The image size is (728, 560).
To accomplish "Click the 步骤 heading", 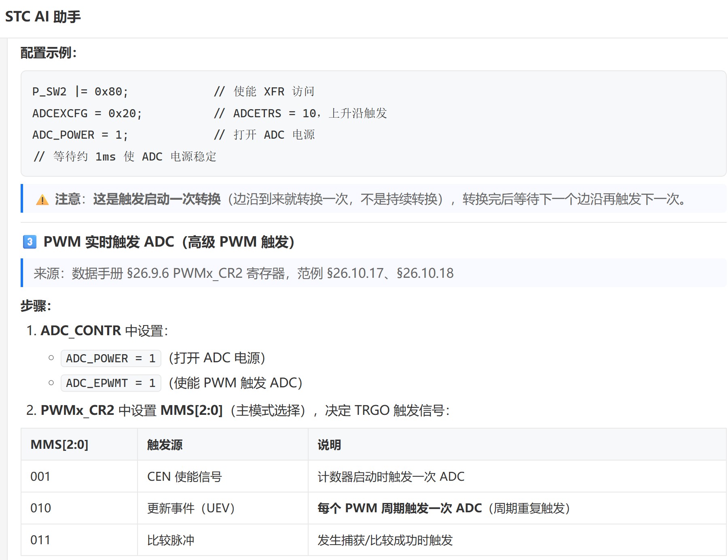I will pyautogui.click(x=36, y=306).
